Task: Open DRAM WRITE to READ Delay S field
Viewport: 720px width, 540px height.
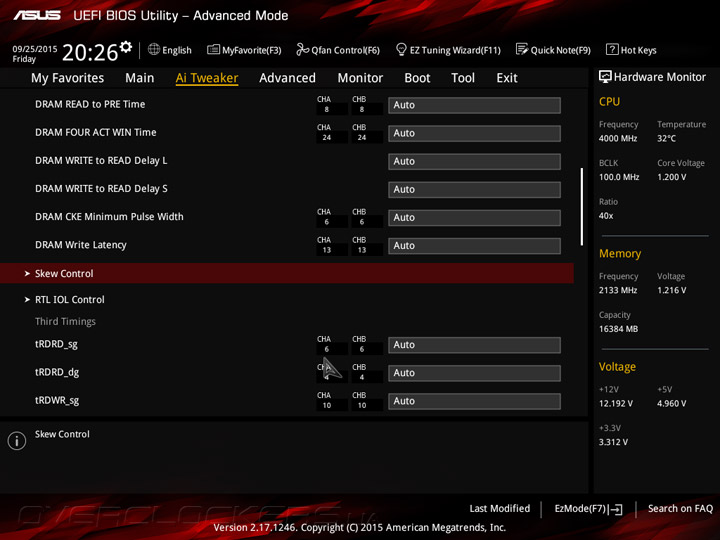Action: click(x=474, y=190)
